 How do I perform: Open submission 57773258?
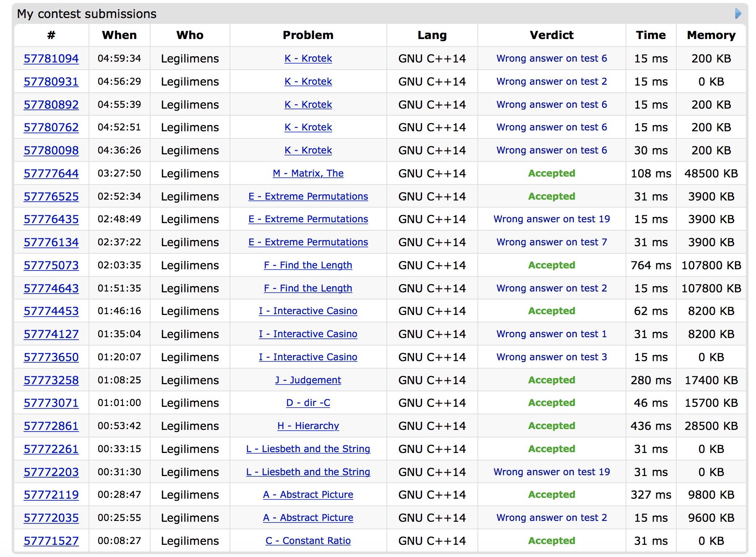pos(51,380)
